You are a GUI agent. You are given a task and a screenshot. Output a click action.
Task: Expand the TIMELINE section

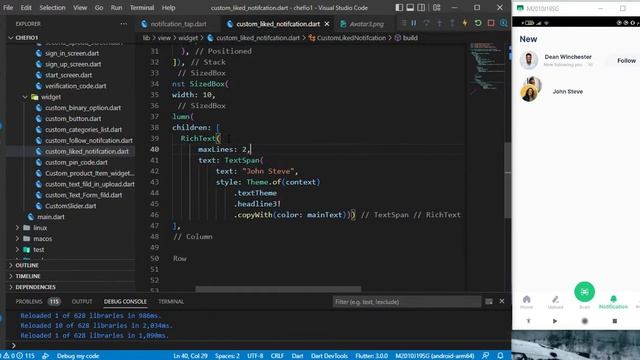point(28,276)
